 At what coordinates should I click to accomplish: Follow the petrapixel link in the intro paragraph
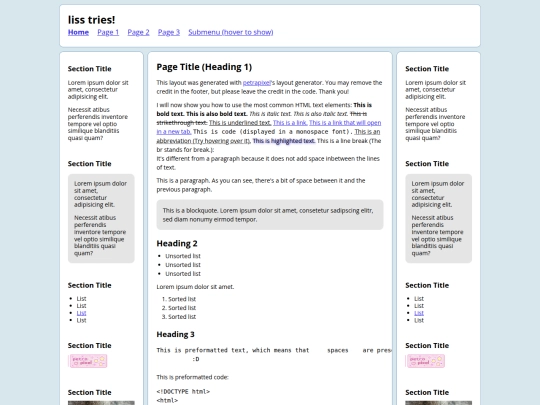pos(257,83)
